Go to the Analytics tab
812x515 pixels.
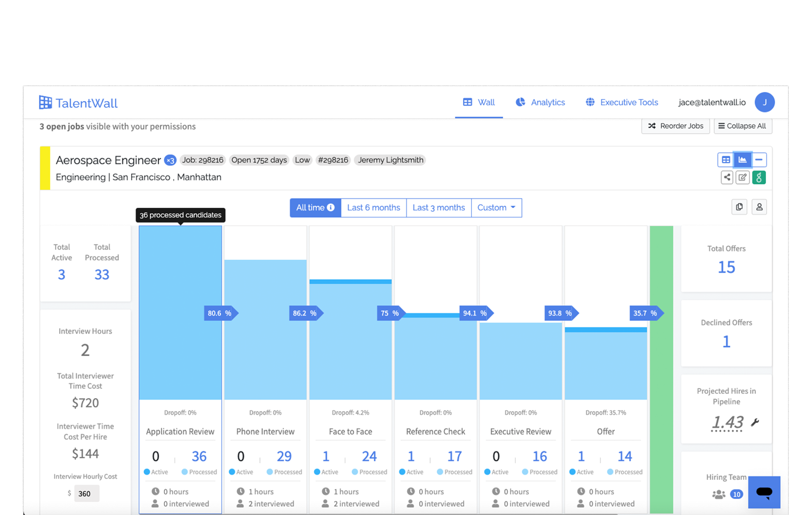click(x=541, y=102)
